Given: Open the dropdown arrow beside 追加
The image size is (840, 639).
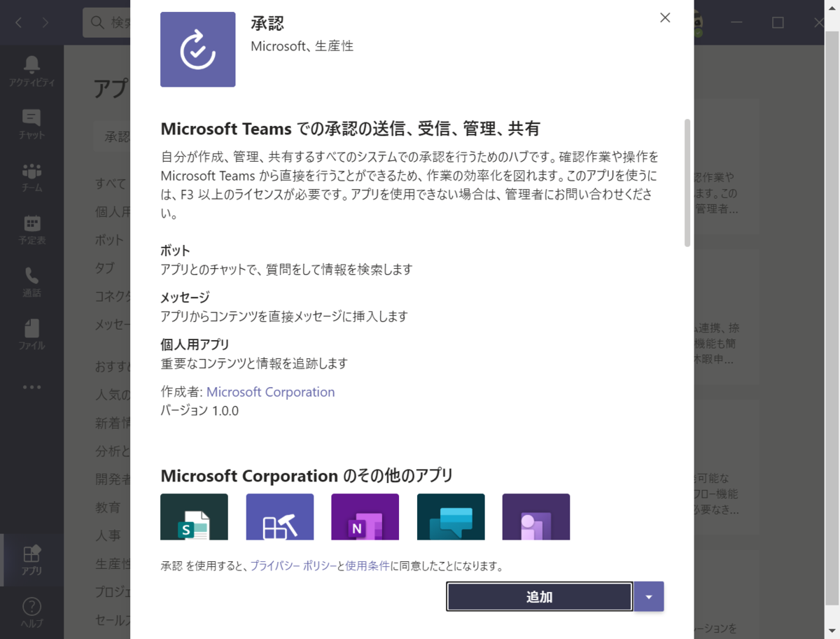Looking at the screenshot, I should coord(649,597).
